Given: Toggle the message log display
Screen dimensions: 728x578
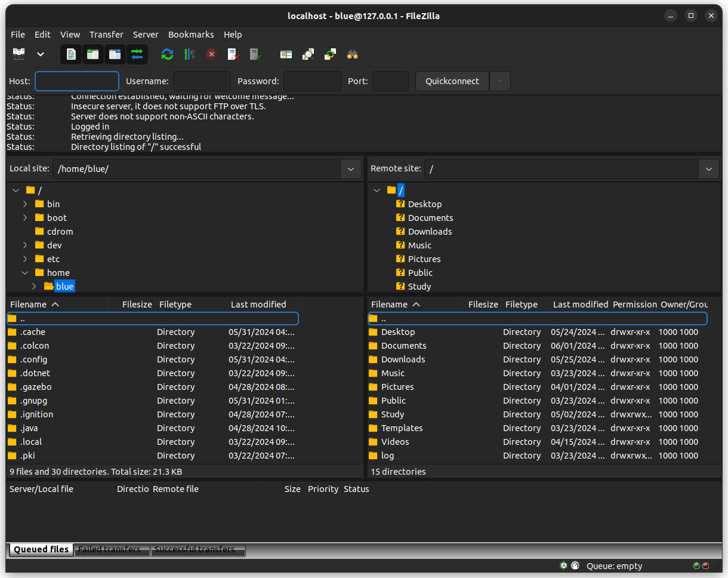Looking at the screenshot, I should 71,54.
